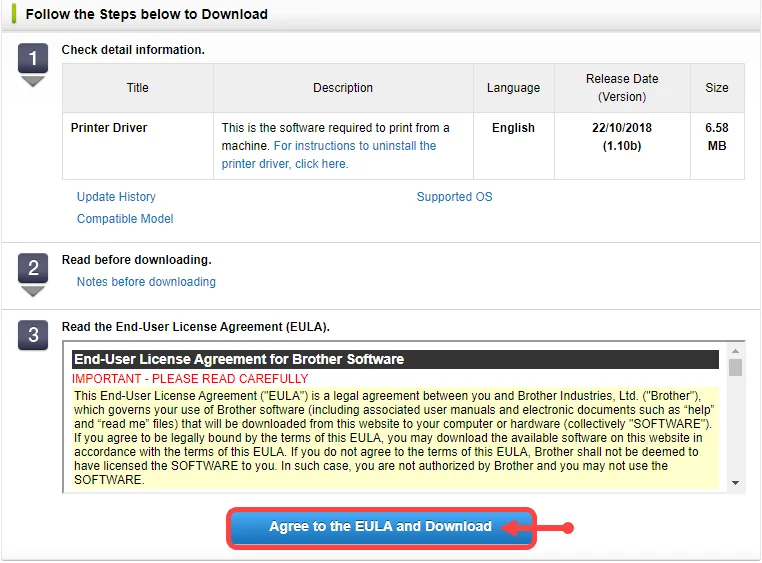762x563 pixels.
Task: Click the step 1 number badge
Action: coord(33,59)
